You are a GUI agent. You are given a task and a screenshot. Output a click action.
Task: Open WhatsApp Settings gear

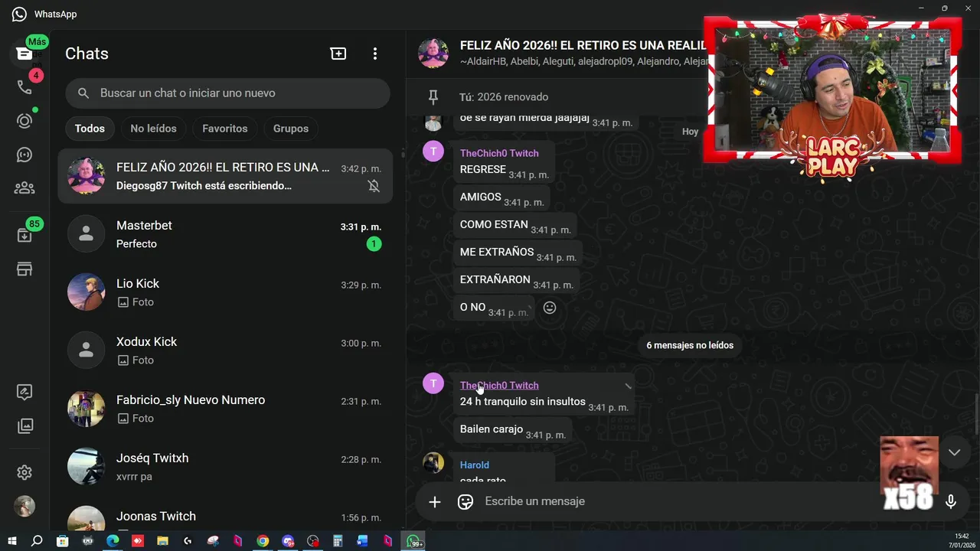click(24, 472)
